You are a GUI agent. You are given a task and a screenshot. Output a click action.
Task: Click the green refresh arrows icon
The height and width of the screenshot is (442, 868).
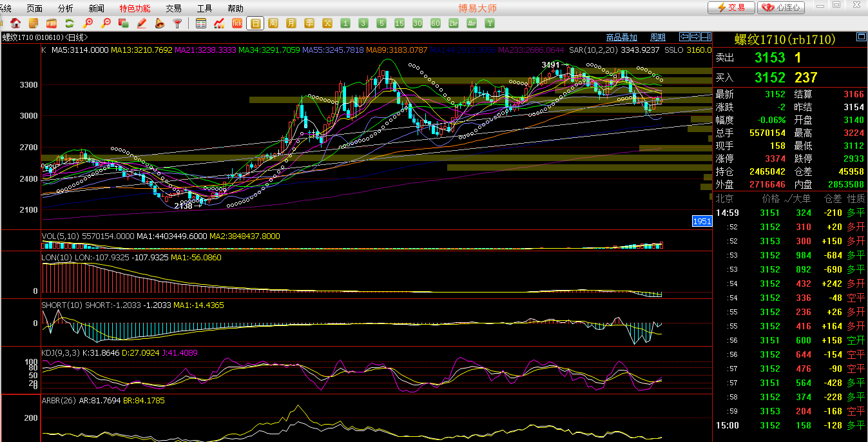(x=70, y=23)
